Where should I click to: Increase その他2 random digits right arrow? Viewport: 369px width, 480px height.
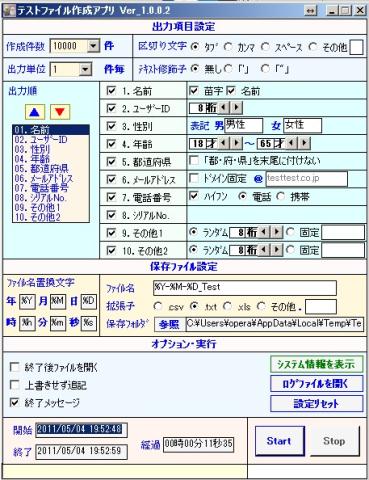(x=276, y=250)
